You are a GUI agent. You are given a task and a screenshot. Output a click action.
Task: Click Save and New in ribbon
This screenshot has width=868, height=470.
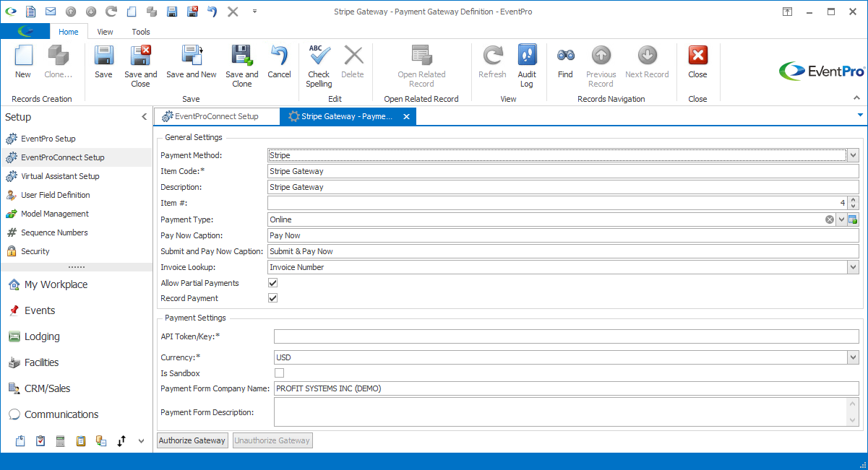(x=192, y=61)
